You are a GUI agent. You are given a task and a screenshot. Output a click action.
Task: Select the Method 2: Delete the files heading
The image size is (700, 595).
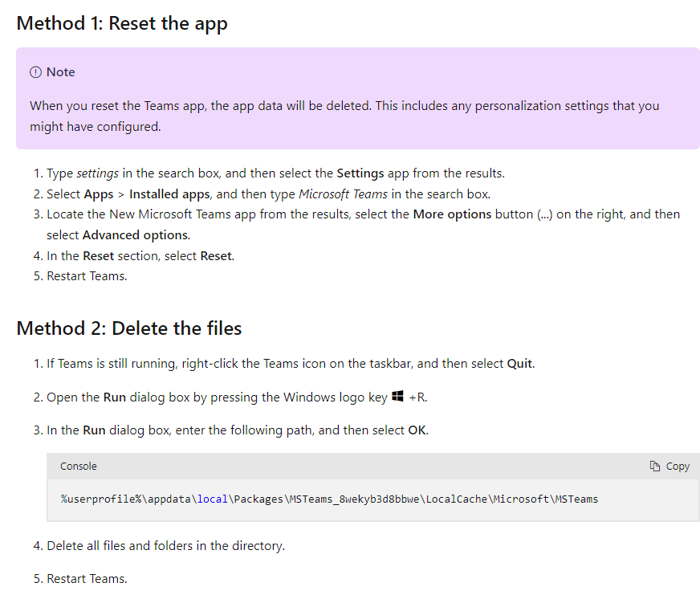(129, 328)
